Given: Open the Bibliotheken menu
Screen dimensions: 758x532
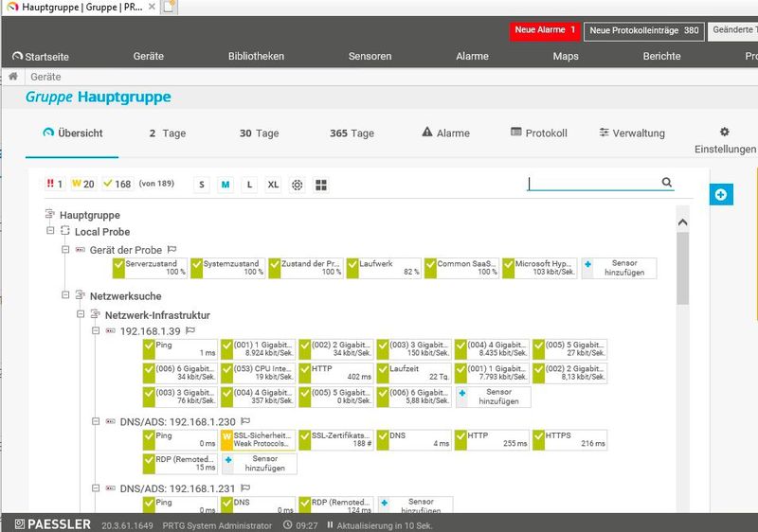Looking at the screenshot, I should [256, 56].
